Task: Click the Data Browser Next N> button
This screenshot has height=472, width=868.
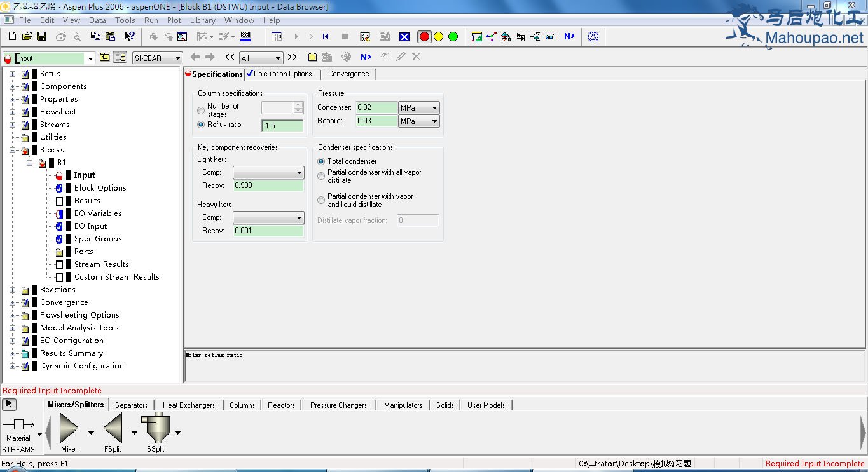Action: [366, 57]
